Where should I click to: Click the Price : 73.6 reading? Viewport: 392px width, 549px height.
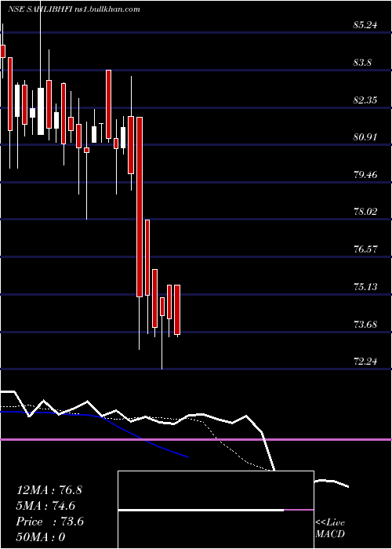tap(50, 522)
